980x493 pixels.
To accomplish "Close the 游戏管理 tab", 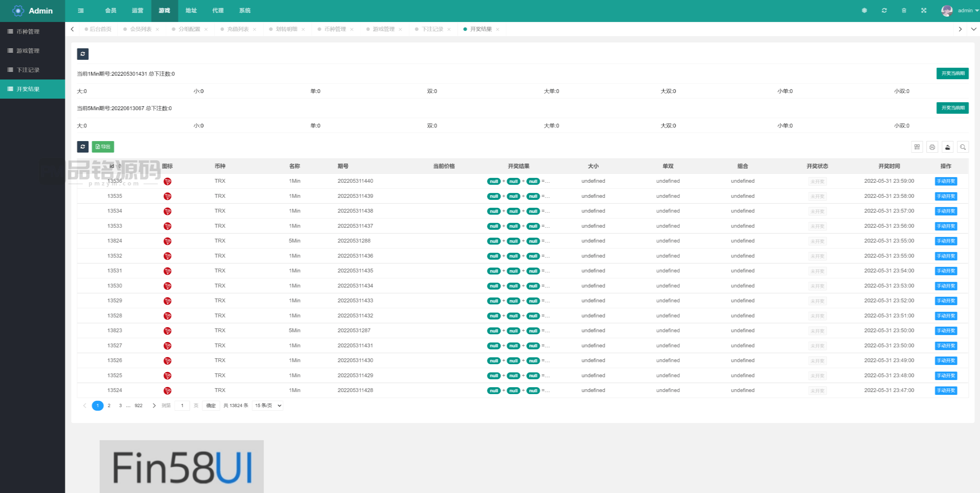I will click(400, 29).
